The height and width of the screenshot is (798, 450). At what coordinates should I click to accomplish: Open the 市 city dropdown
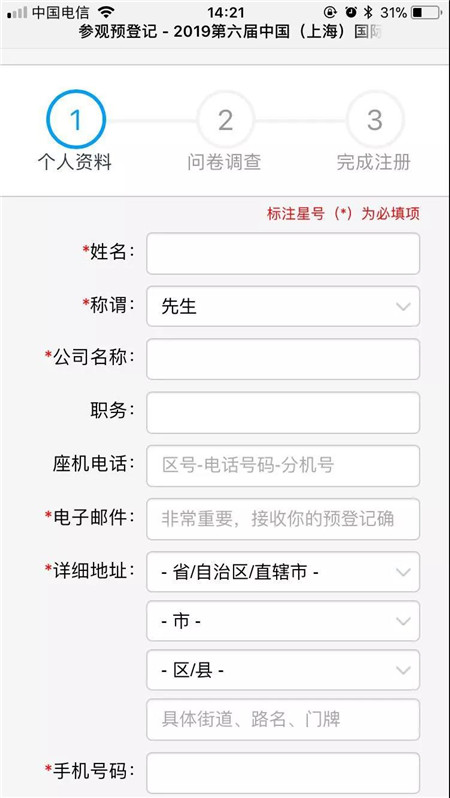click(x=283, y=621)
